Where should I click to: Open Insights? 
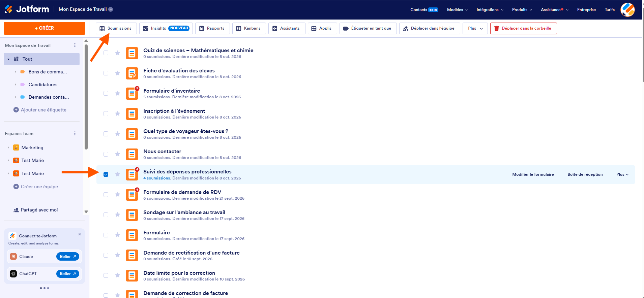coord(166,28)
